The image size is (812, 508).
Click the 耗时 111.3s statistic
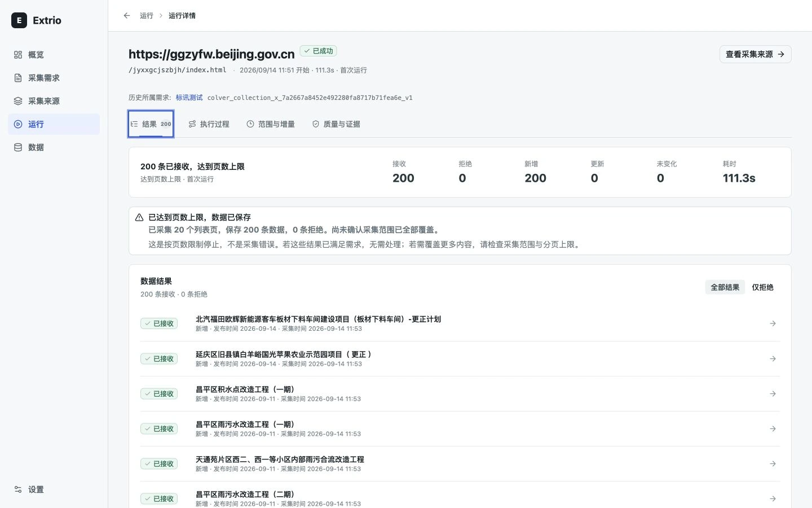(x=739, y=172)
